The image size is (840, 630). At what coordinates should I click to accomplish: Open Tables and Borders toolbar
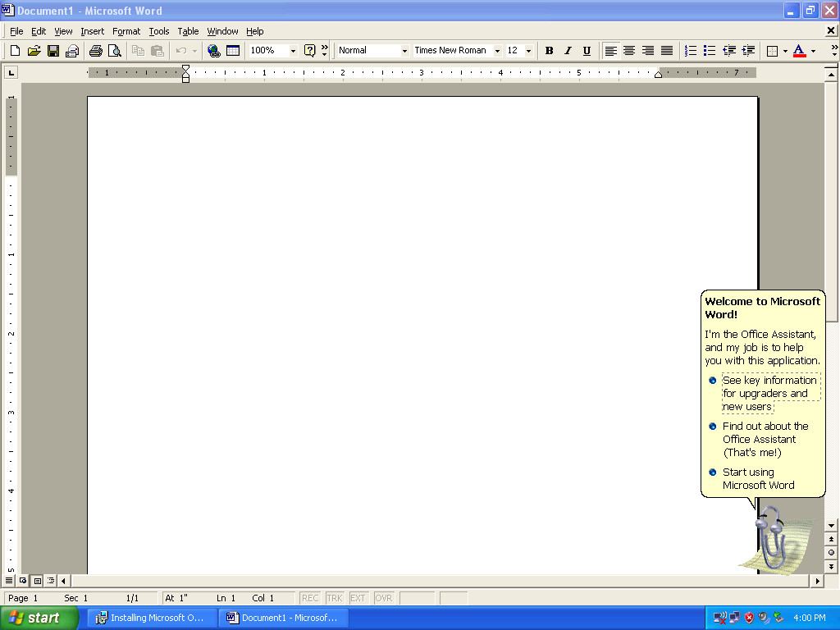233,50
